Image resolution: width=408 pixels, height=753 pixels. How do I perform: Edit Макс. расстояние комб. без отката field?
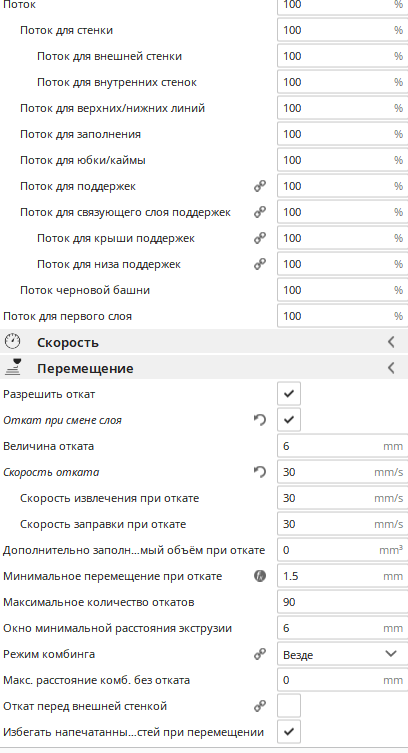click(342, 680)
